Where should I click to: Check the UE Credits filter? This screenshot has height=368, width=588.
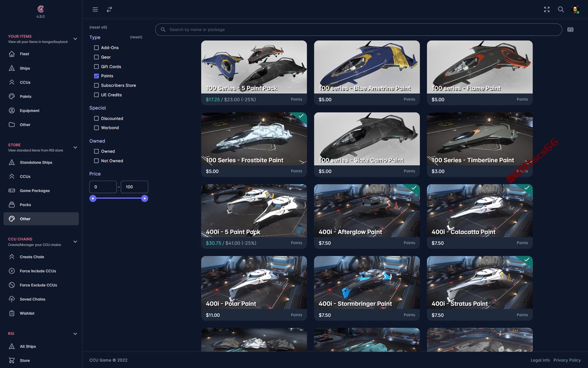(x=96, y=95)
